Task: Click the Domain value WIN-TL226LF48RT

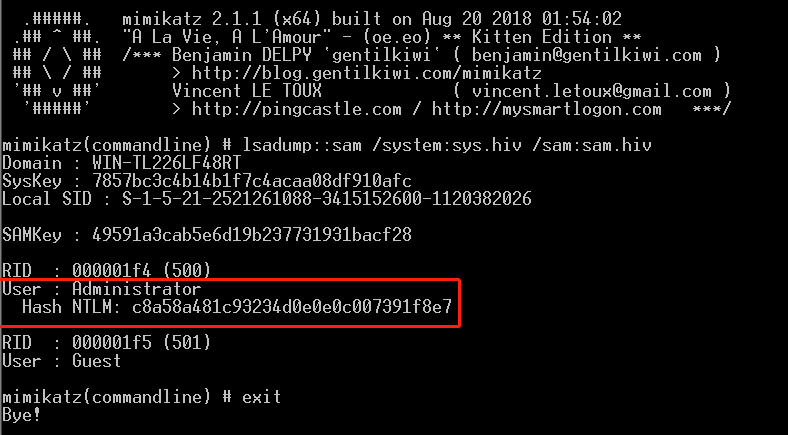Action: pyautogui.click(x=167, y=163)
